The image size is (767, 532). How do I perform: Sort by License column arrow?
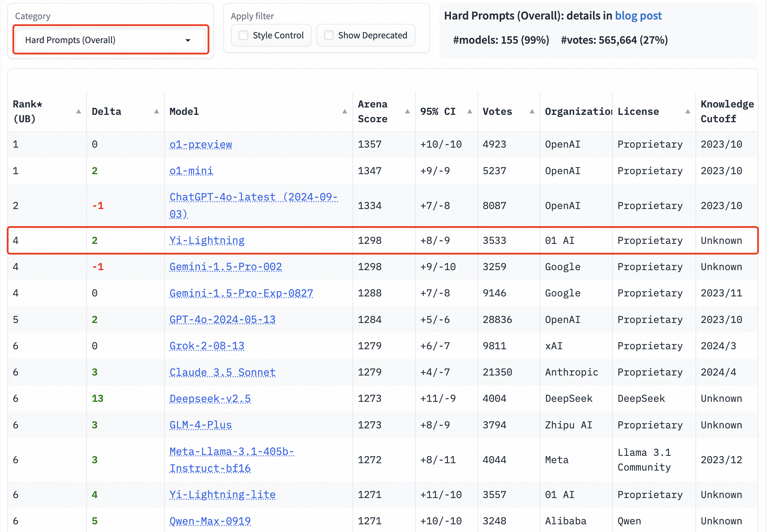pos(688,112)
